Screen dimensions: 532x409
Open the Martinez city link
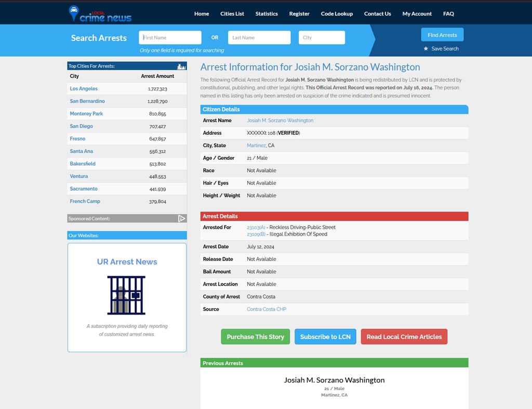tap(256, 146)
